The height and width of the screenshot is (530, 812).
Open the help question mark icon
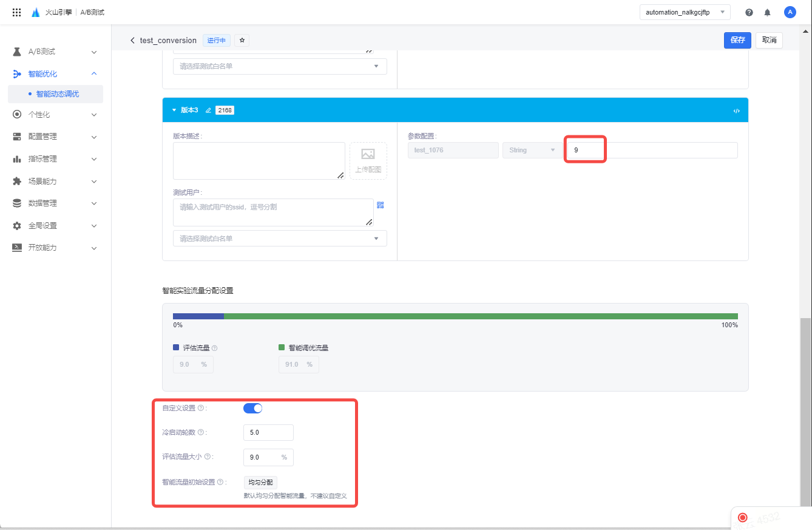[x=749, y=12]
